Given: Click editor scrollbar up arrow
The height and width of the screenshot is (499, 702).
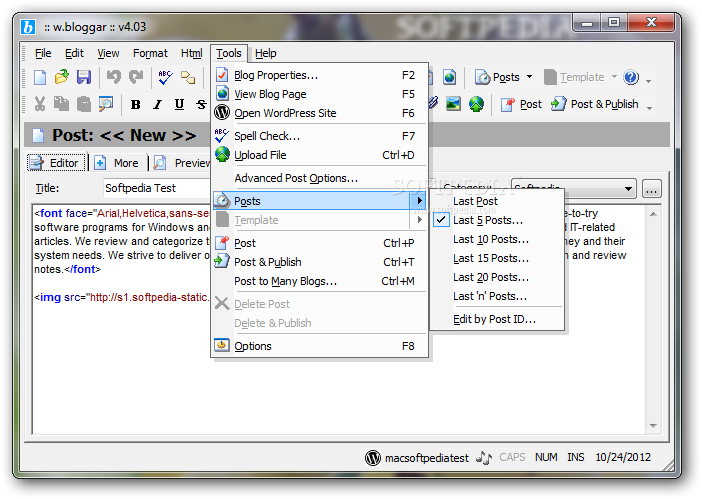Looking at the screenshot, I should point(653,214).
